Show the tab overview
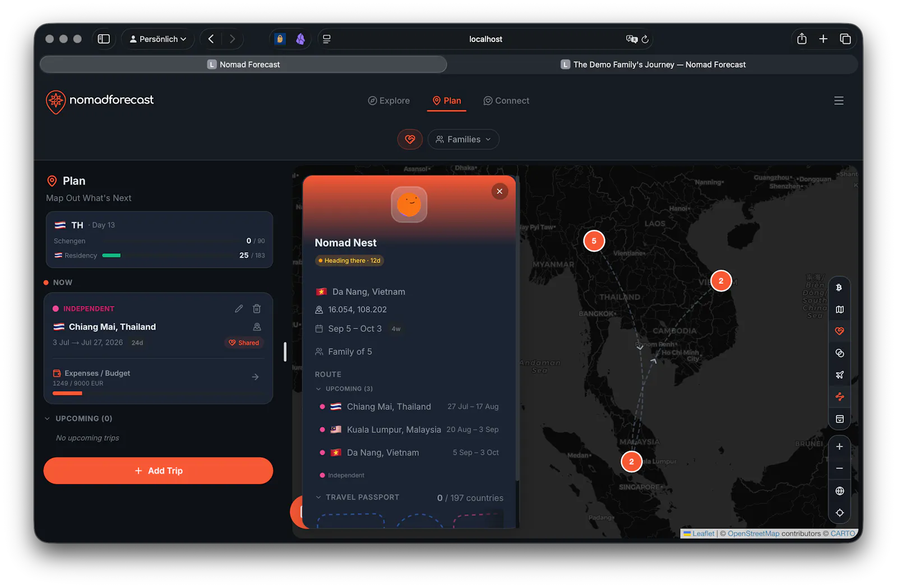 tap(845, 39)
